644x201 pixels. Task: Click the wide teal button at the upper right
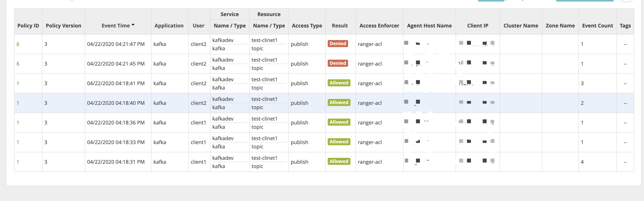pyautogui.click(x=585, y=1)
